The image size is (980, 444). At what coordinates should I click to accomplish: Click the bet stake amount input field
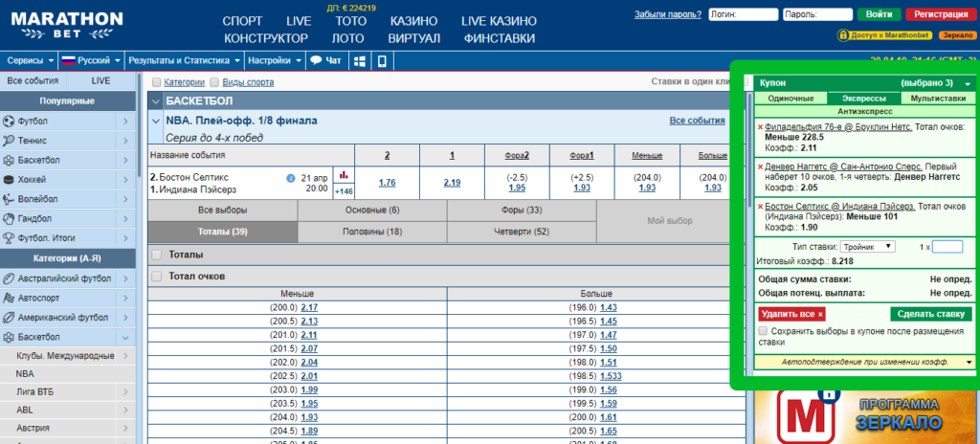(947, 247)
